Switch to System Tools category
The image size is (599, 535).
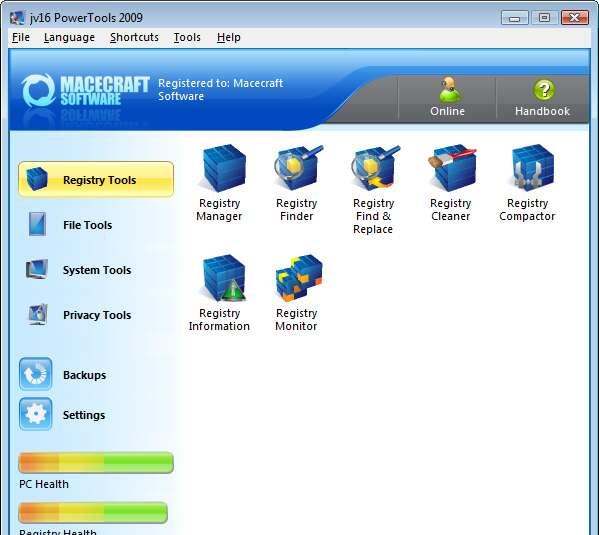[x=78, y=270]
